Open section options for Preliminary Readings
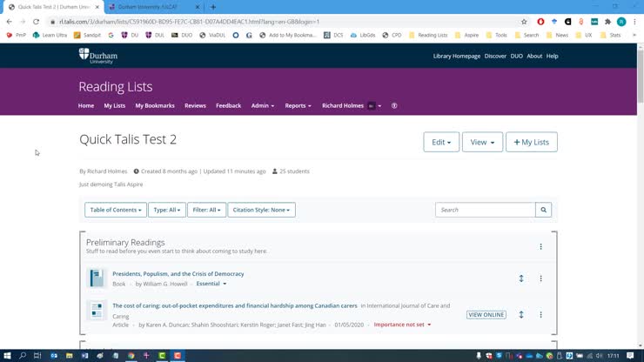This screenshot has height=362, width=644. [x=540, y=246]
